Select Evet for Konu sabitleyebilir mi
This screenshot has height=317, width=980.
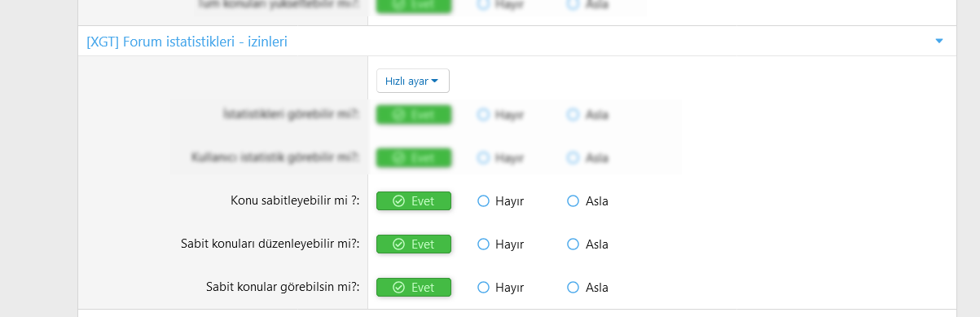pyautogui.click(x=413, y=200)
